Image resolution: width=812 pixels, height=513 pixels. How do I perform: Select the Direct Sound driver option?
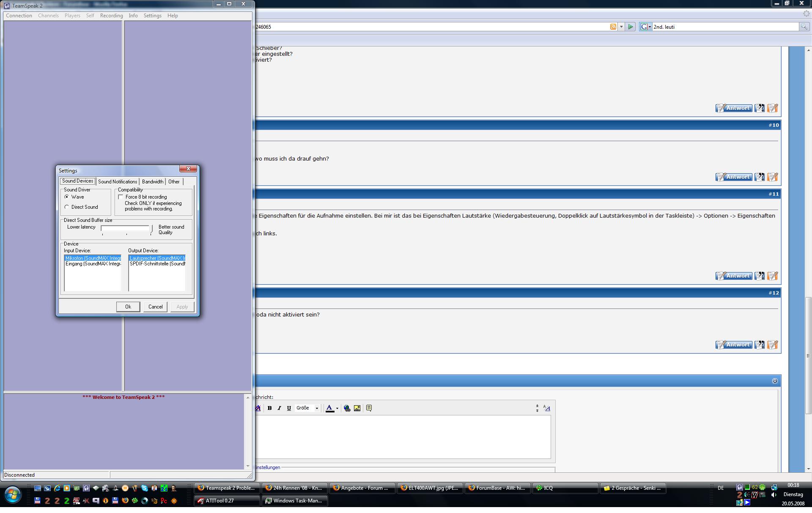(67, 207)
